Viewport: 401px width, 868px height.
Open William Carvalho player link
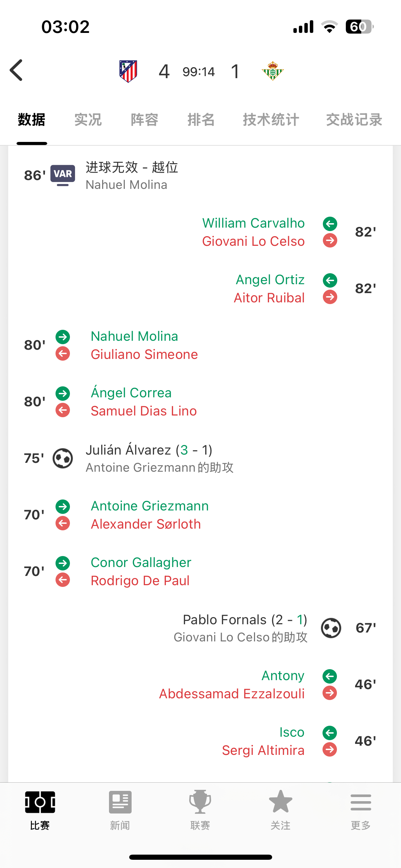pyautogui.click(x=253, y=223)
